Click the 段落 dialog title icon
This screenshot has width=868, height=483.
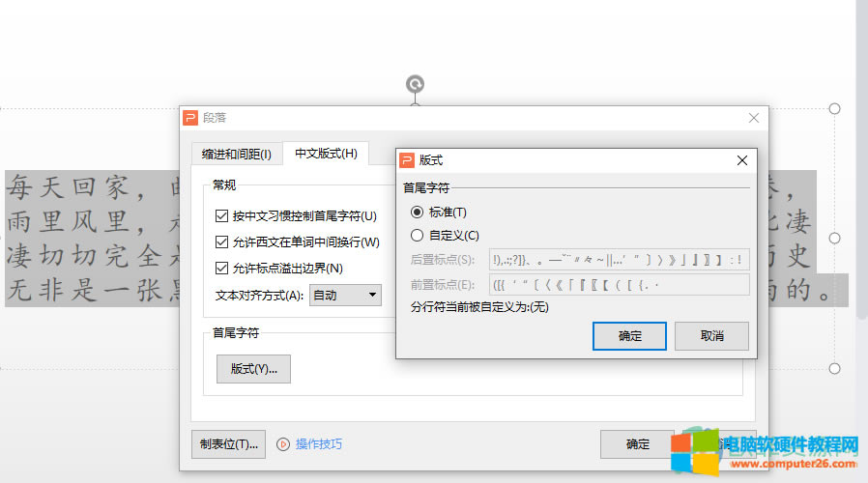pos(190,118)
